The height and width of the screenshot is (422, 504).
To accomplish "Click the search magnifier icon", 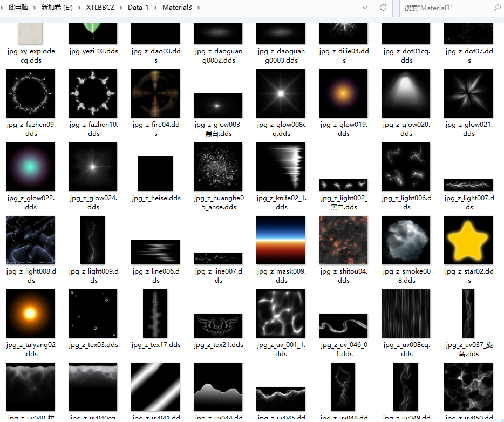I will tap(497, 8).
